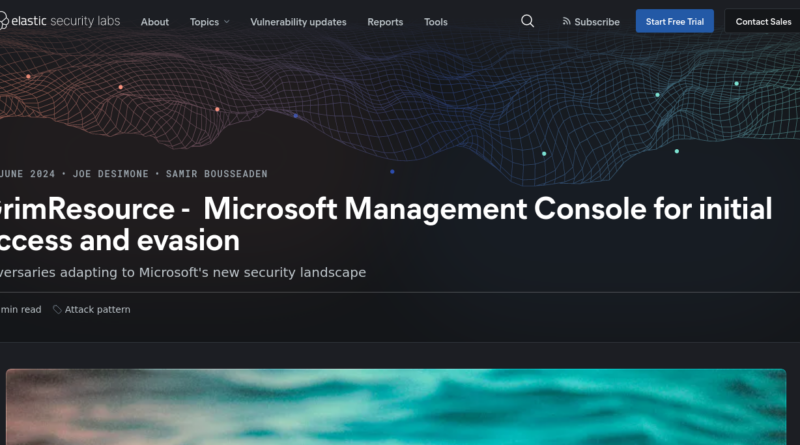Open the Subscribe link
The width and height of the screenshot is (800, 445).
tap(591, 22)
